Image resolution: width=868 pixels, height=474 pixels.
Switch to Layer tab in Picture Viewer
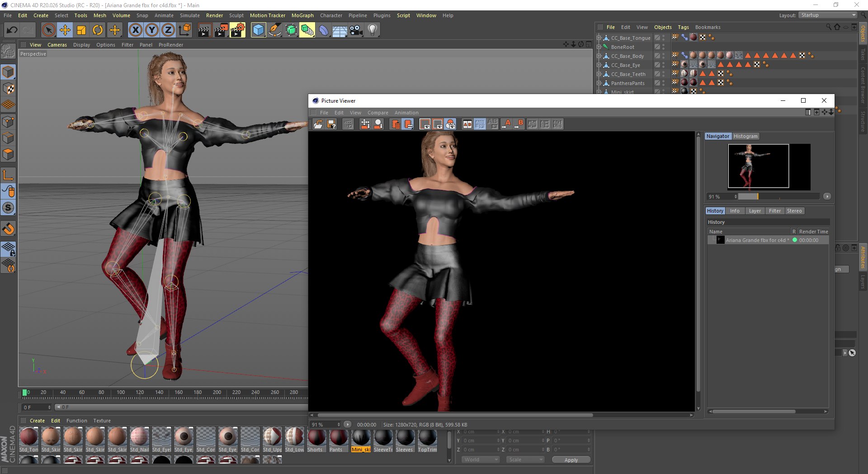[x=755, y=211]
